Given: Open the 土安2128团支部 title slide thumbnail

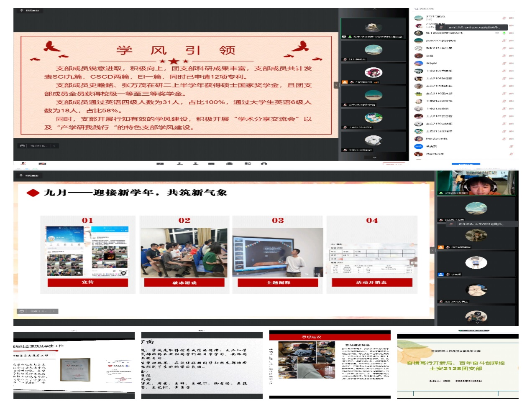Looking at the screenshot, I should coord(457,366).
